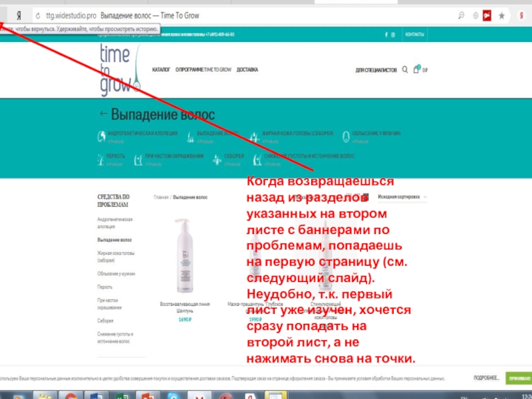Screen dimensions: 532x399
Task: Open Skype from the Windows taskbar
Action: point(174,396)
